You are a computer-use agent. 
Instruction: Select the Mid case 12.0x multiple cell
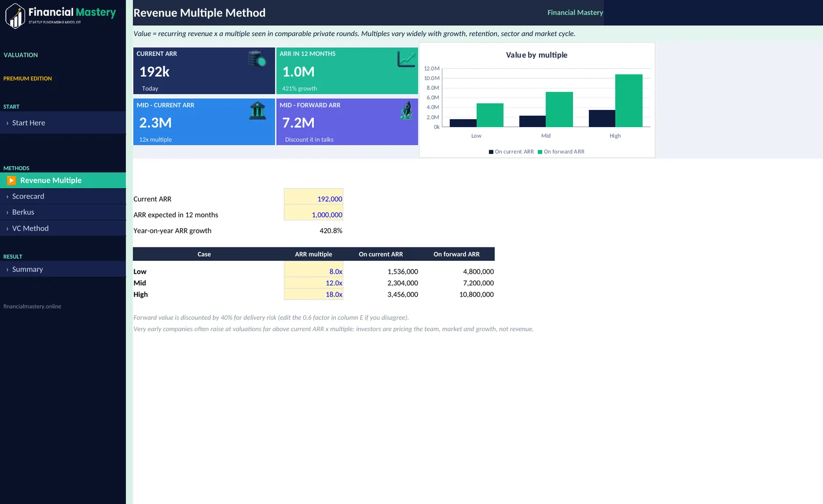tap(313, 283)
